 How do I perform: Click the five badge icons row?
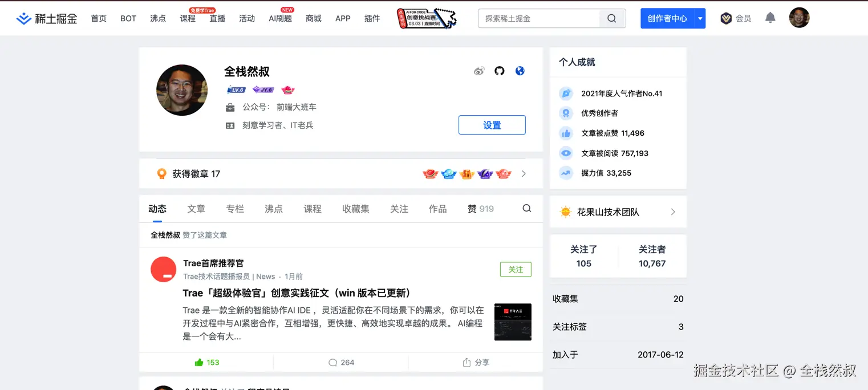(x=467, y=174)
